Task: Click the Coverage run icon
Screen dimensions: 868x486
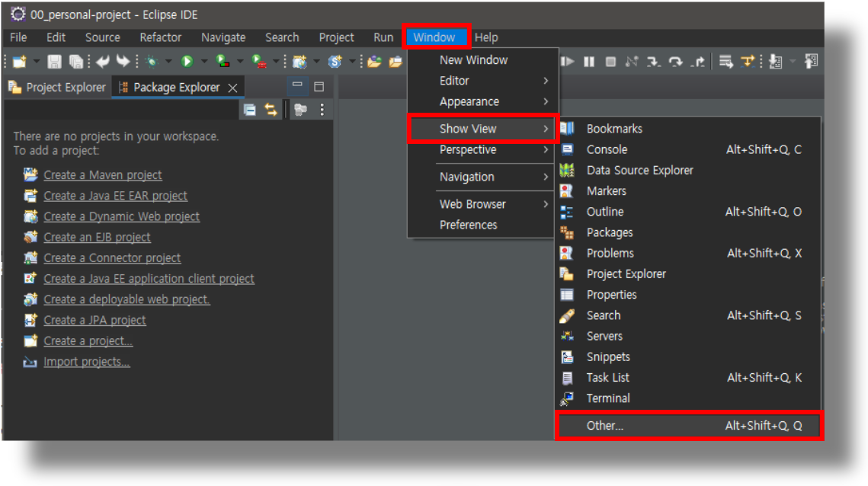Action: [223, 62]
